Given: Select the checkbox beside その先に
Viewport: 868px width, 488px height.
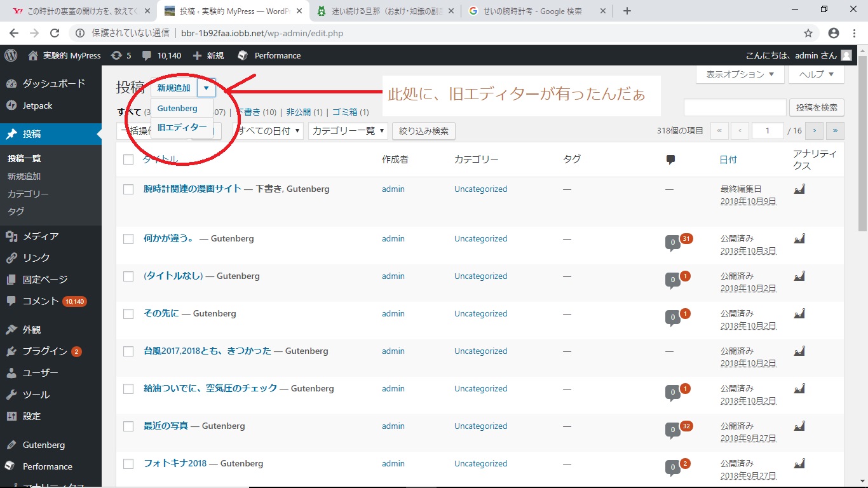Looking at the screenshot, I should click(x=128, y=314).
